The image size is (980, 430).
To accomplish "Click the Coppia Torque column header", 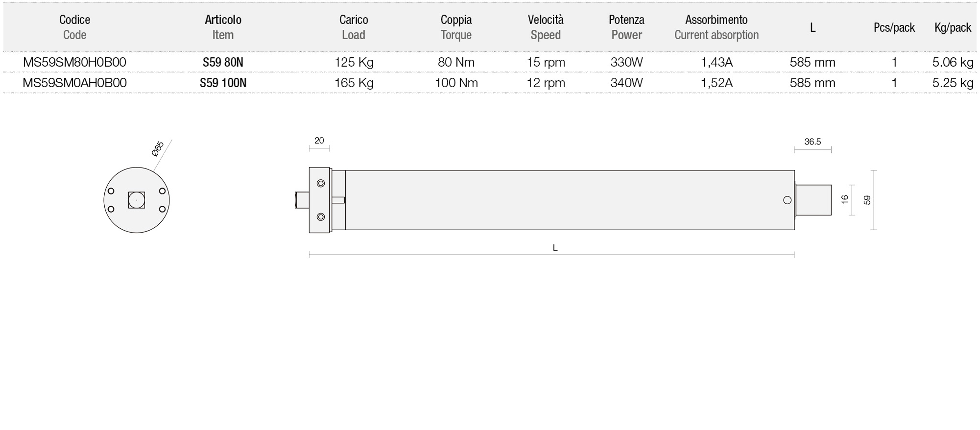I will 456,27.
